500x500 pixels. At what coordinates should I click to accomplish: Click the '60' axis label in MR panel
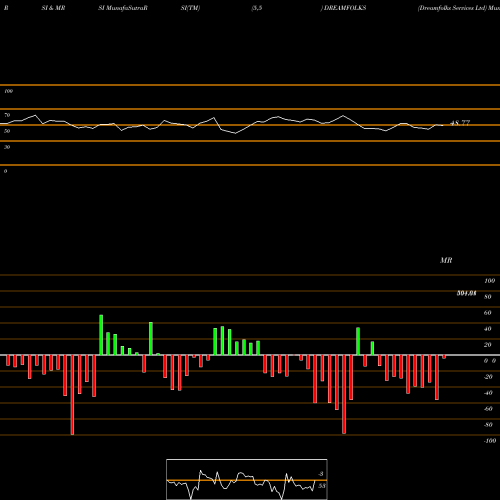pos(487,313)
